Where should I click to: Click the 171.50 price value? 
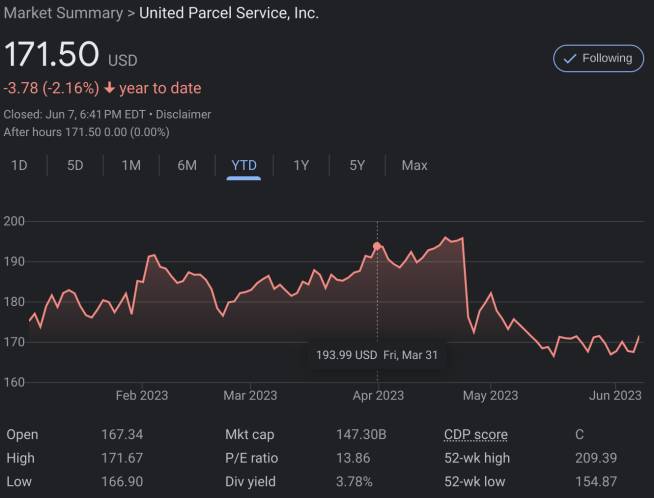pyautogui.click(x=51, y=54)
